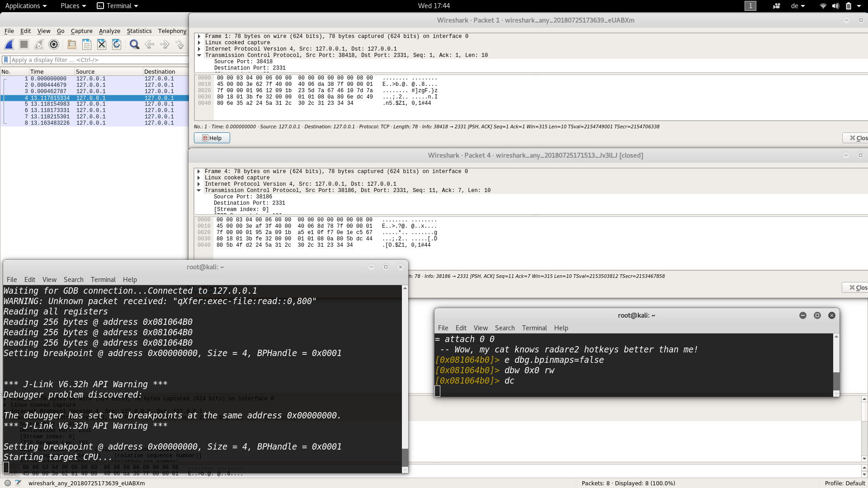Close the capture file with the X document icon
Screen dimensions: 868x488
click(x=102, y=44)
